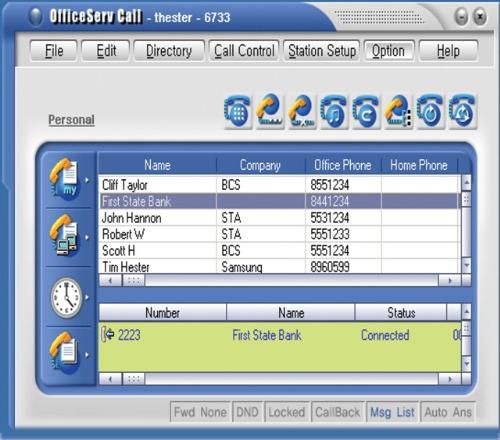
Task: Click office phone number 8960599
Action: coord(330,267)
